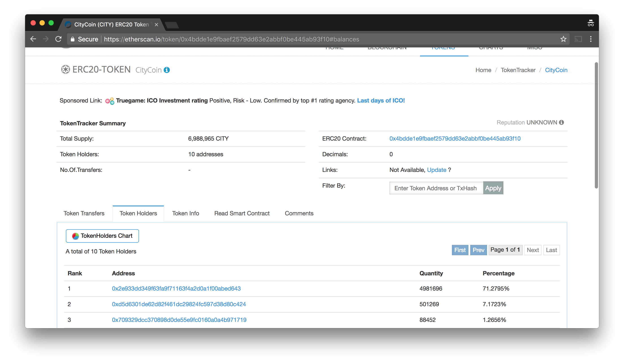
Task: Click quantity 501269 in rank 2 row
Action: [429, 304]
